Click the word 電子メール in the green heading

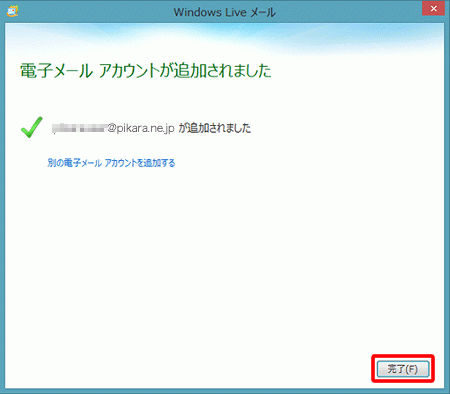pyautogui.click(x=56, y=71)
